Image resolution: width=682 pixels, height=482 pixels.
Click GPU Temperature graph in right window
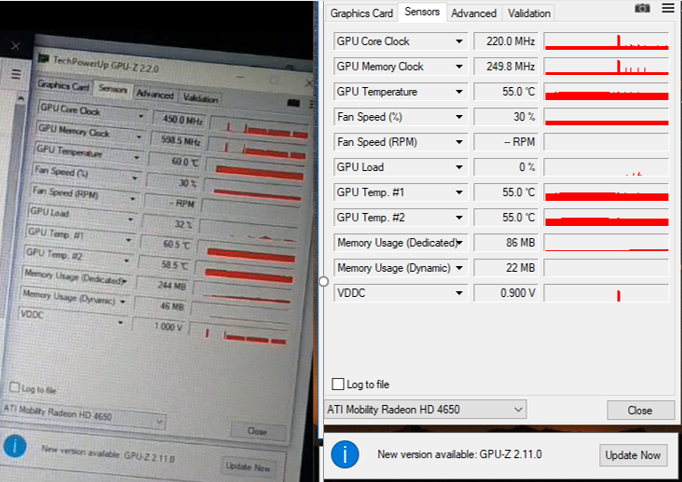click(606, 92)
